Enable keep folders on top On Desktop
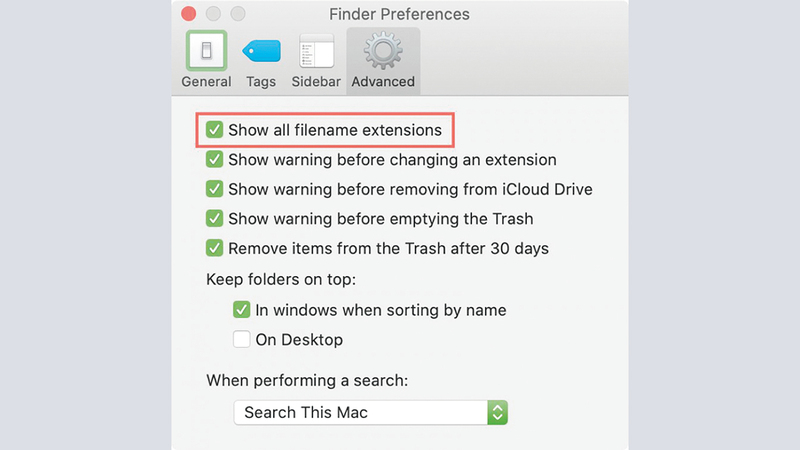This screenshot has width=800, height=450. tap(241, 340)
